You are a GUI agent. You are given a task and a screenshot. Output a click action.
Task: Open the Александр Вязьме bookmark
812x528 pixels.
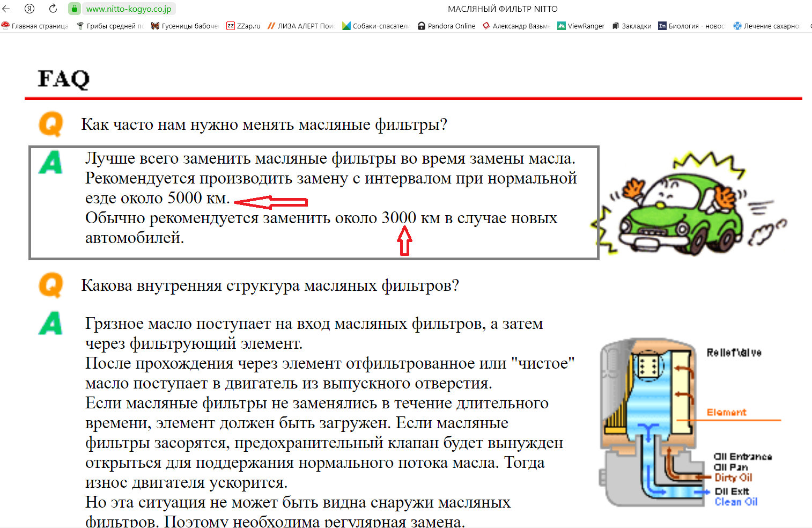[516, 26]
